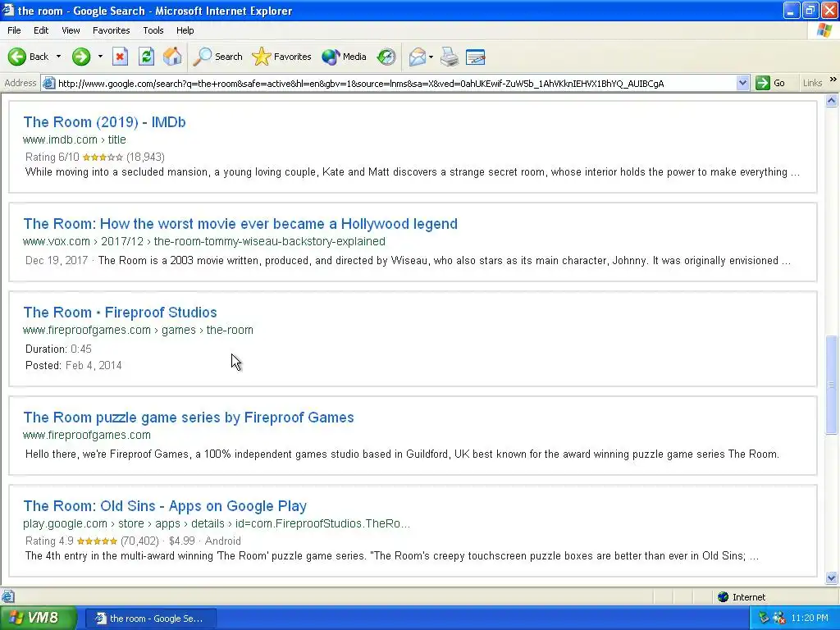The height and width of the screenshot is (630, 840).
Task: Open the View menu
Action: coord(71,30)
